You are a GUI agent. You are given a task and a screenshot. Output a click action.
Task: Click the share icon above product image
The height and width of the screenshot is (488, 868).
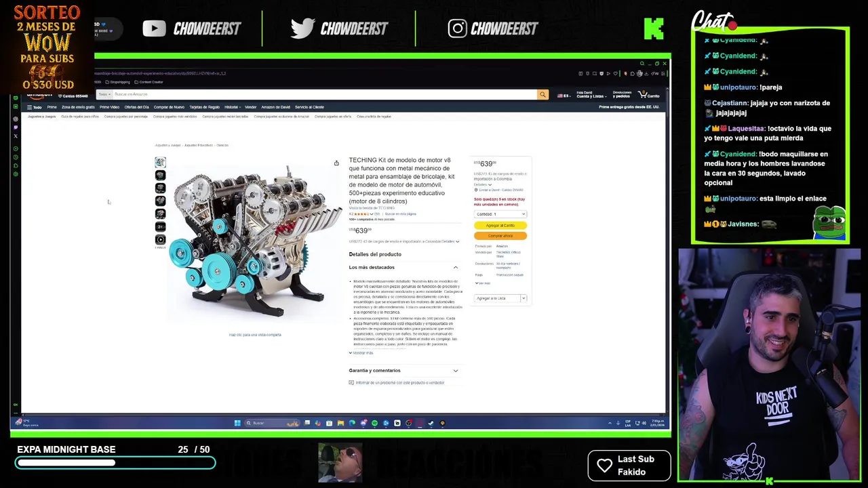pyautogui.click(x=336, y=163)
